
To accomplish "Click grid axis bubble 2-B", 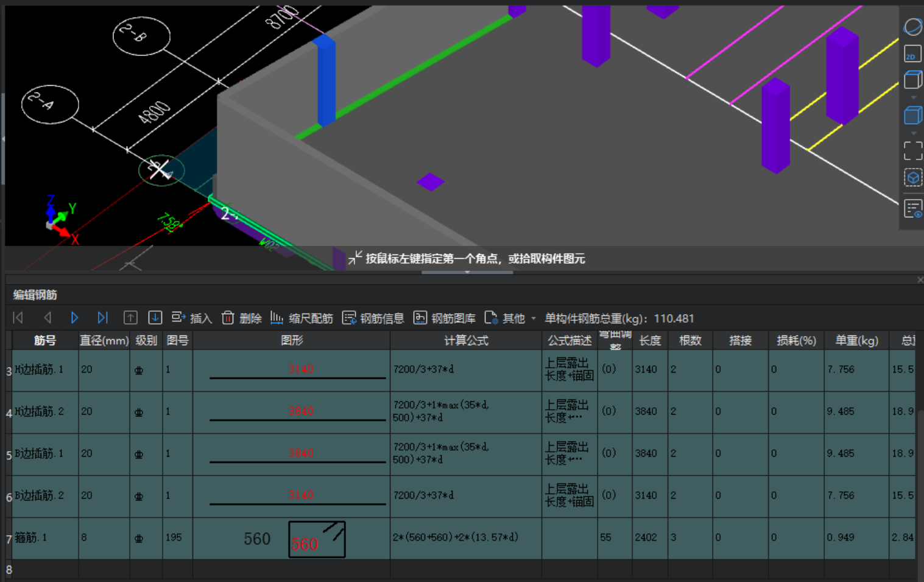I will point(141,36).
